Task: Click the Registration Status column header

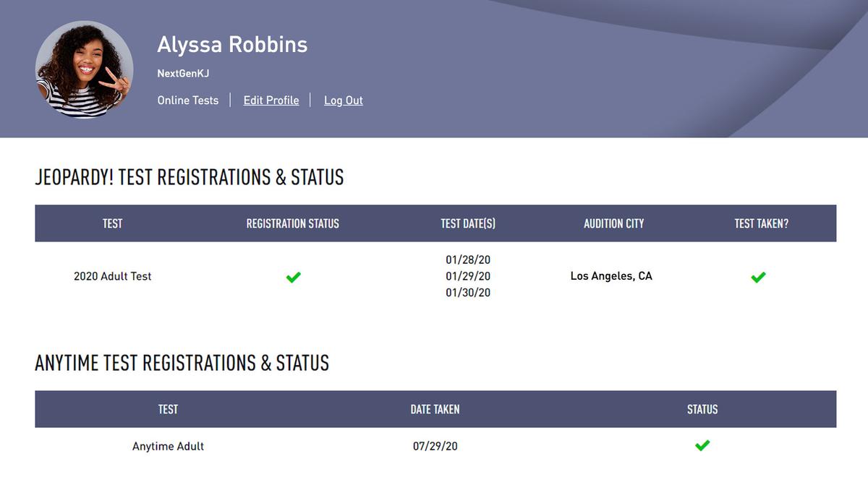Action: tap(293, 223)
